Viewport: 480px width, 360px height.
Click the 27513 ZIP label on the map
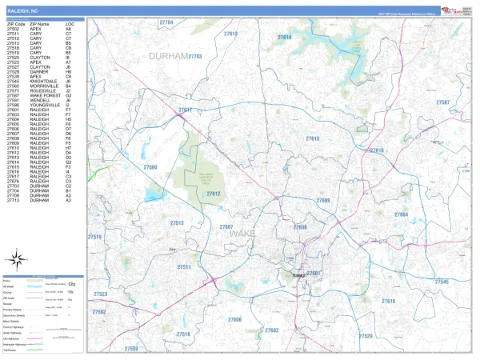(x=177, y=223)
